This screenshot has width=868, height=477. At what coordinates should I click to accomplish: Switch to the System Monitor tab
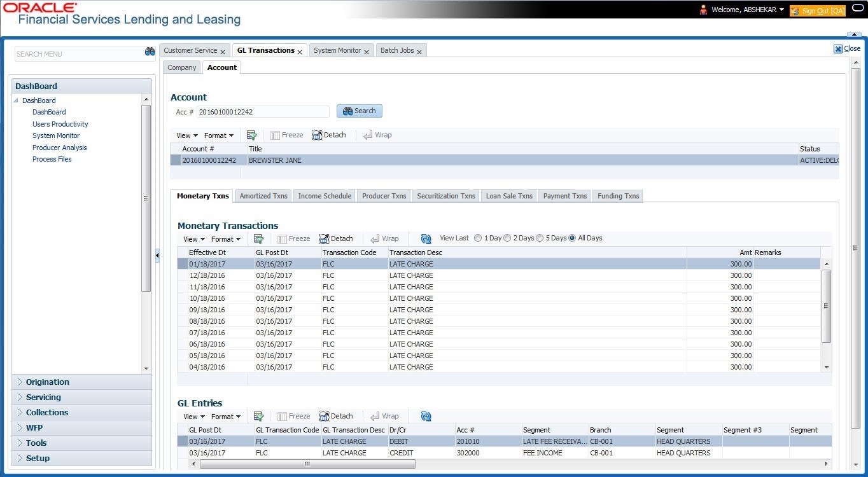click(337, 50)
